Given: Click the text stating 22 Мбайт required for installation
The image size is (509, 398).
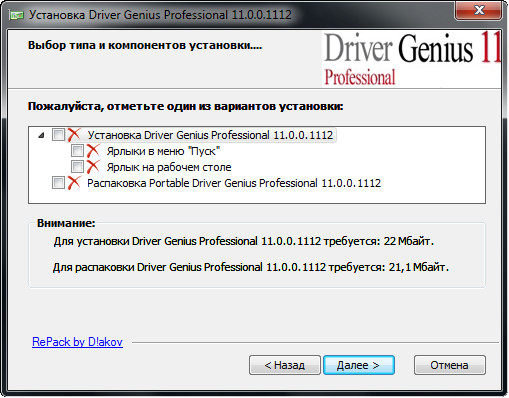Looking at the screenshot, I should [x=244, y=241].
